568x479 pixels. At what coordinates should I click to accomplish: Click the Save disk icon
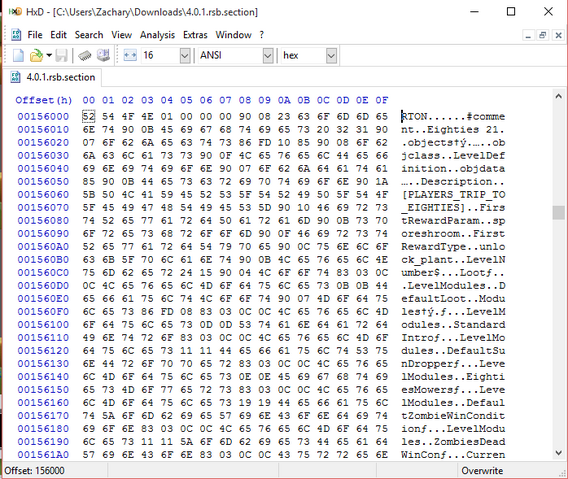point(61,55)
